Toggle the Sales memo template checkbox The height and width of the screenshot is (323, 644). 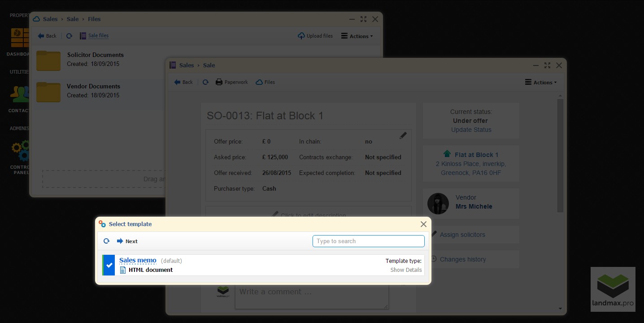(109, 265)
